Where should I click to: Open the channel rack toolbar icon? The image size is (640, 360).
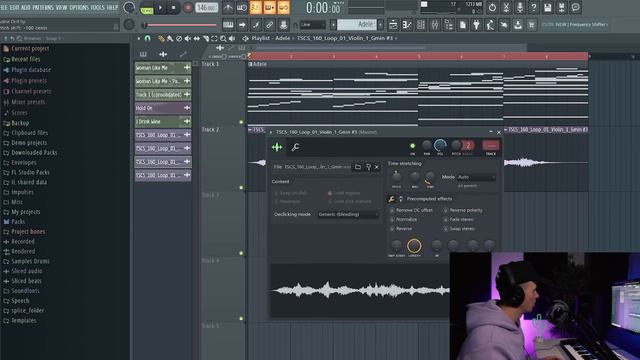(421, 25)
